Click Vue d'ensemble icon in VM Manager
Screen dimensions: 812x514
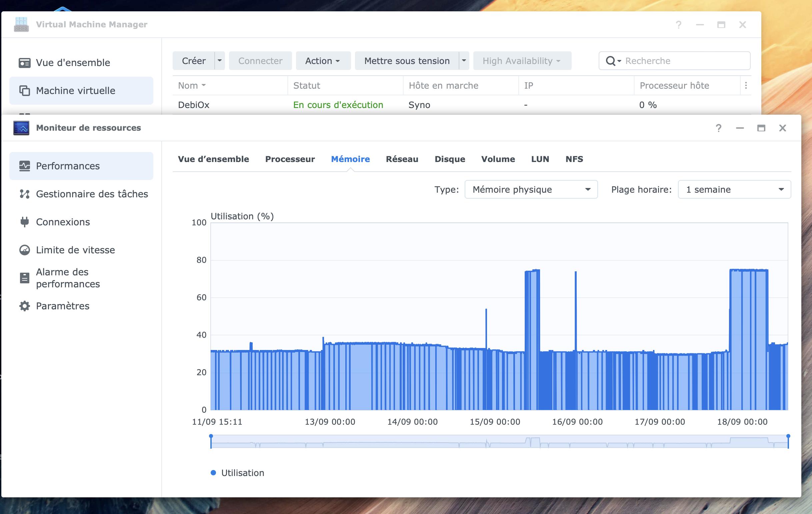25,63
